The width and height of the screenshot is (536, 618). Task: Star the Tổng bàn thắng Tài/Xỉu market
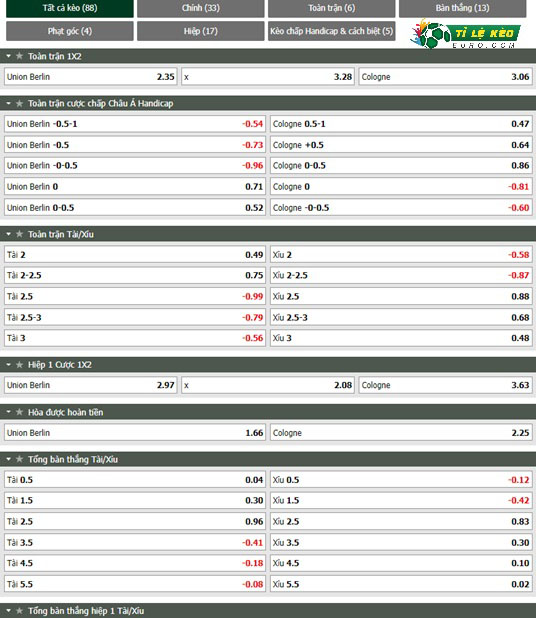19,459
